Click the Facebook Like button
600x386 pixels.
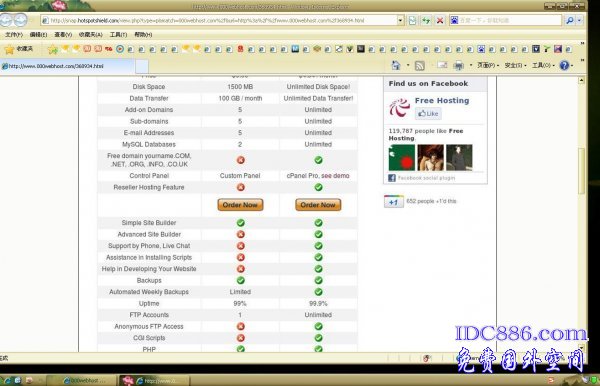pos(428,114)
